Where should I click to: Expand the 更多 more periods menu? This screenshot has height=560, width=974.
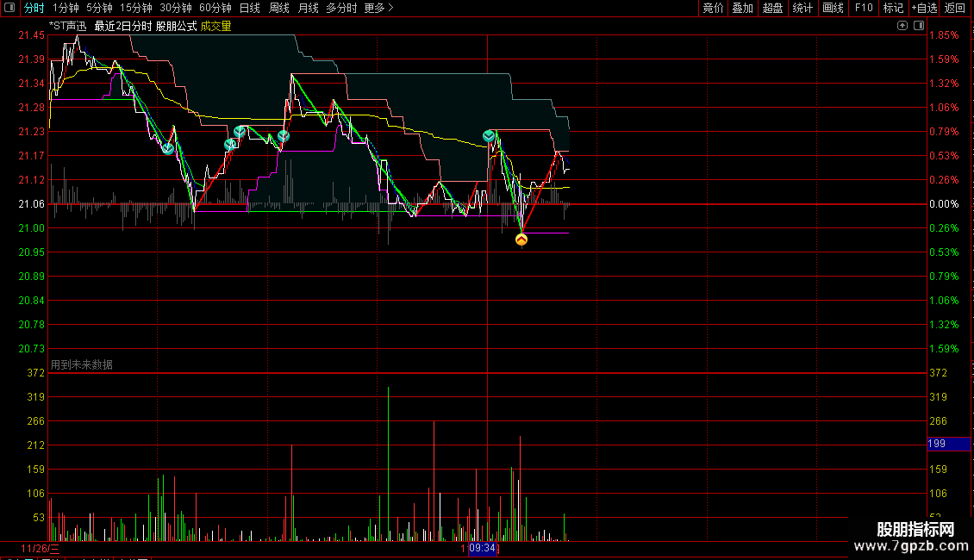pos(378,8)
